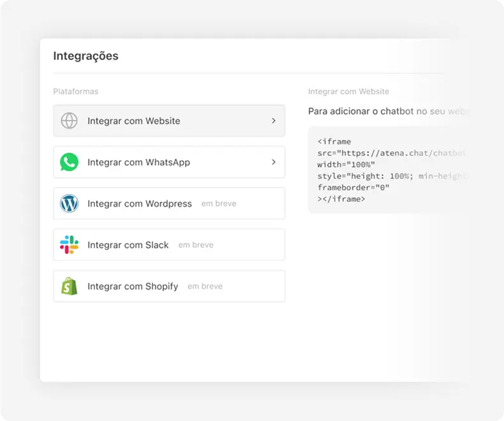
Task: Select the "Integrar com Slack" label
Action: click(x=128, y=245)
